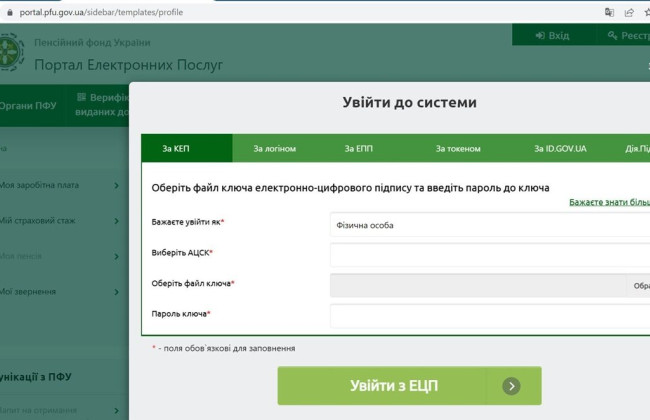Switch to the За ID.GOV.UA tab
Viewport: 650px width, 420px height.
pyautogui.click(x=560, y=148)
